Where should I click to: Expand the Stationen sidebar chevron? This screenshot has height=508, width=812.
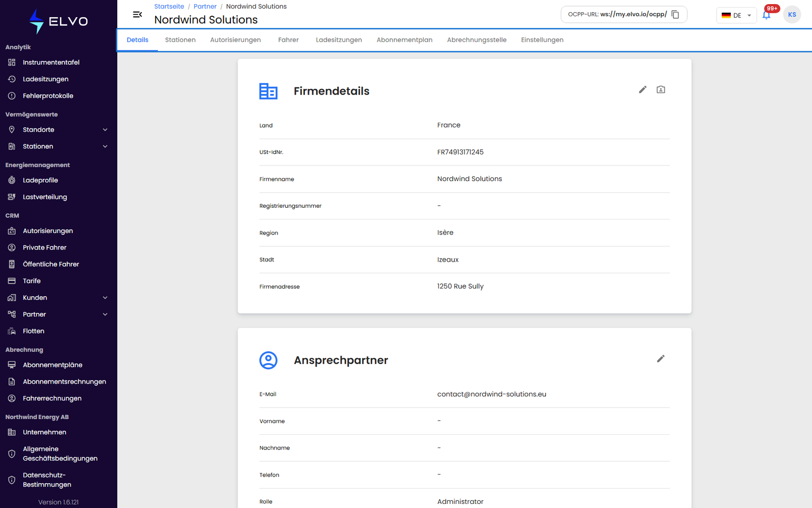point(105,147)
